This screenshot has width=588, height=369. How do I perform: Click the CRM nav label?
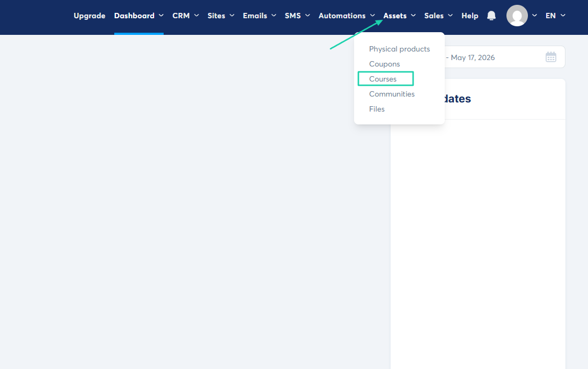(181, 16)
